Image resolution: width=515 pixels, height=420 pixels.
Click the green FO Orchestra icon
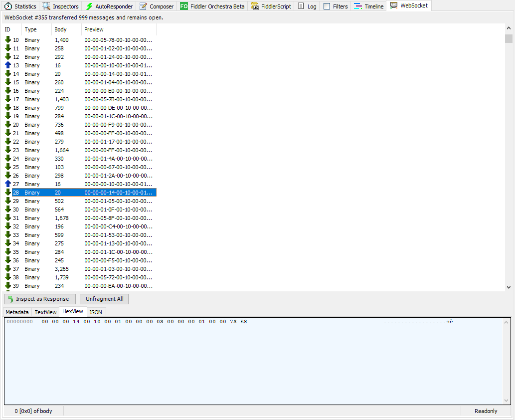tap(184, 6)
